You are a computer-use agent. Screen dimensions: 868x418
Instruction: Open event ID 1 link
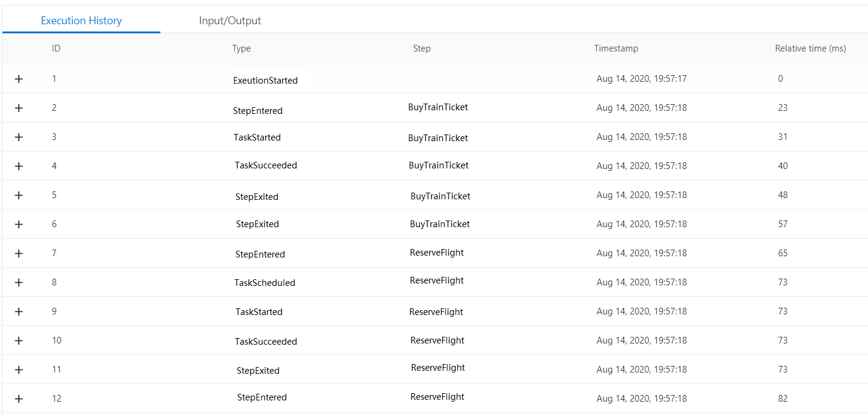coord(54,78)
